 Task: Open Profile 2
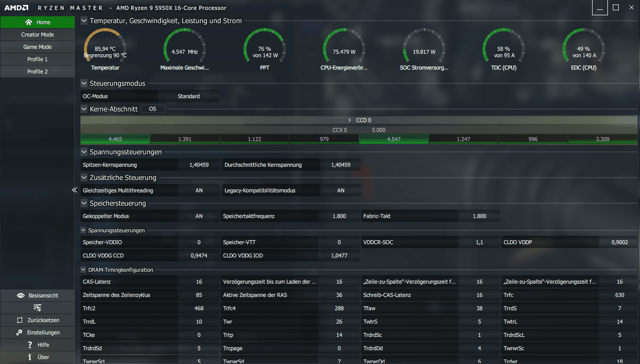click(x=38, y=72)
